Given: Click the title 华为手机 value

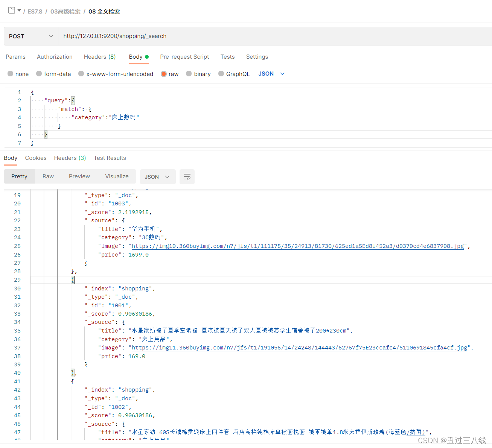Looking at the screenshot, I should click(144, 229).
